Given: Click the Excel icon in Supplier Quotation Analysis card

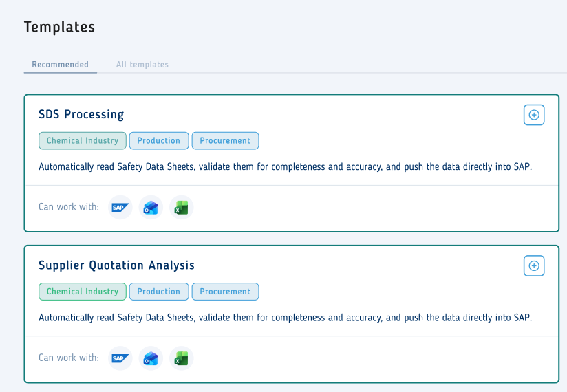Looking at the screenshot, I should click(x=182, y=358).
